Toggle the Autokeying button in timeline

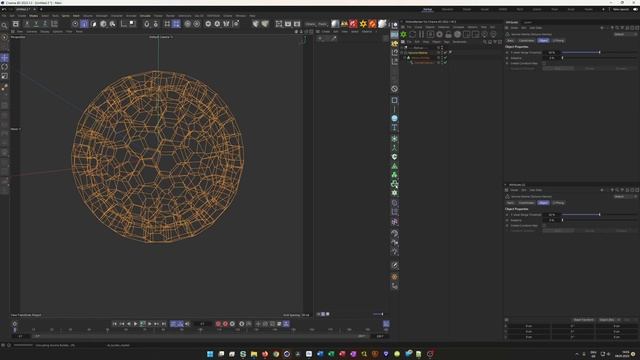225,324
